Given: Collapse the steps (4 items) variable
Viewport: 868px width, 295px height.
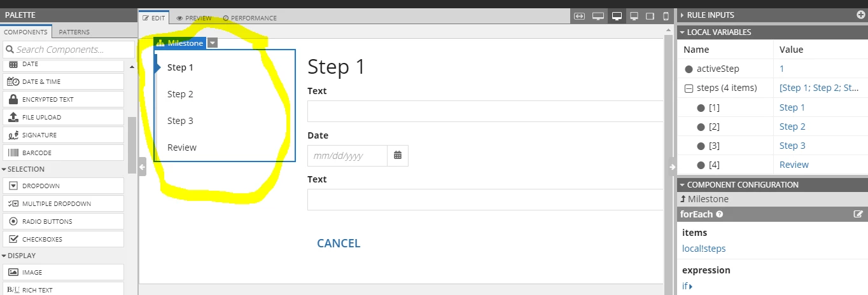Looking at the screenshot, I should pos(689,88).
